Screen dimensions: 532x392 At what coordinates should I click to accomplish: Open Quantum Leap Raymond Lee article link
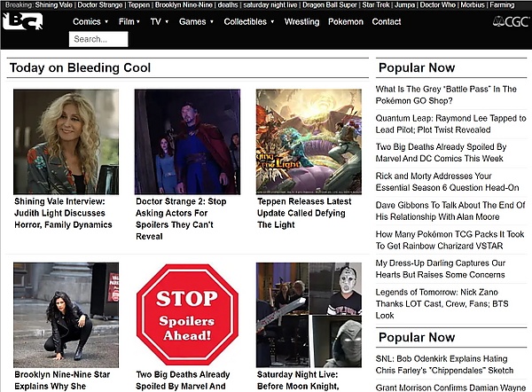point(450,123)
